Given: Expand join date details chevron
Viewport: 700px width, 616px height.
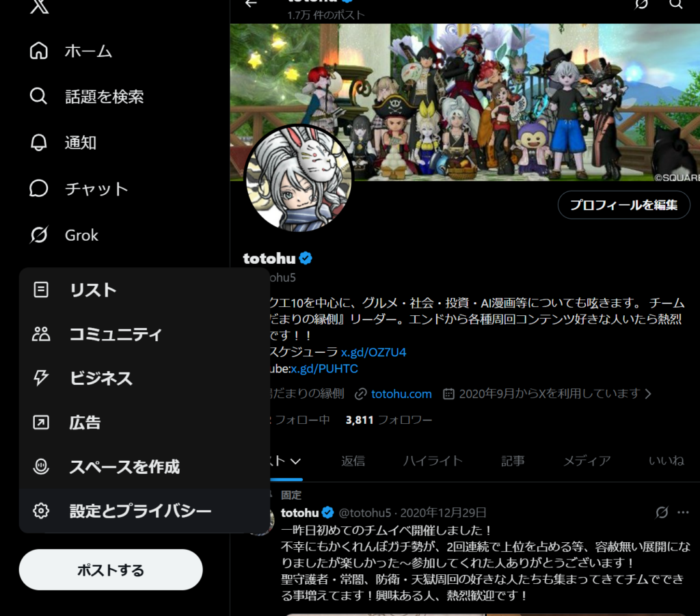Looking at the screenshot, I should pos(648,394).
